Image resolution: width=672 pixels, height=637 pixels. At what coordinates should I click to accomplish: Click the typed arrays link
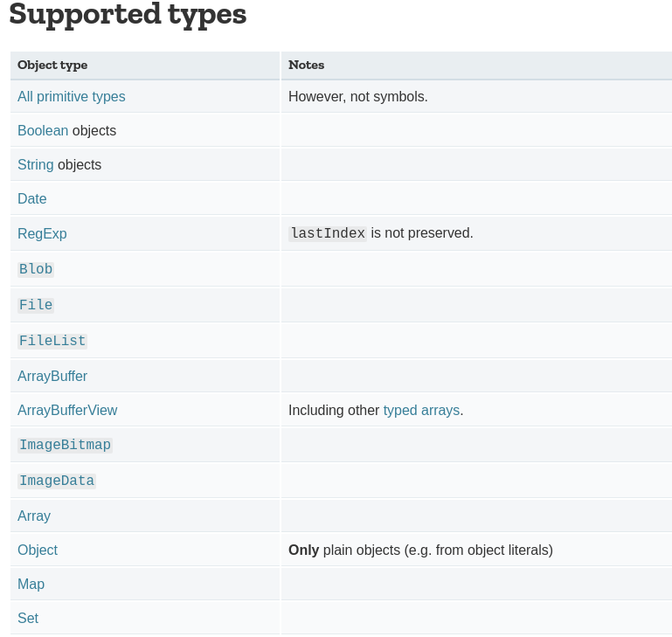(421, 411)
